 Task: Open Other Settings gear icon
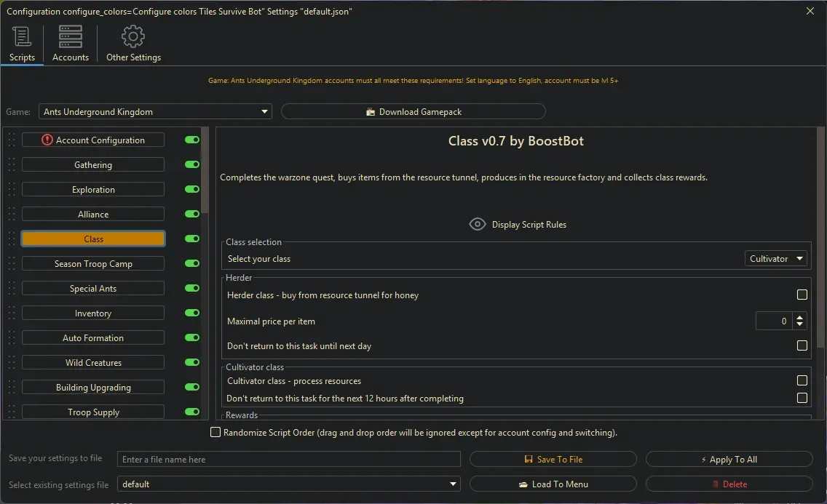tap(133, 37)
